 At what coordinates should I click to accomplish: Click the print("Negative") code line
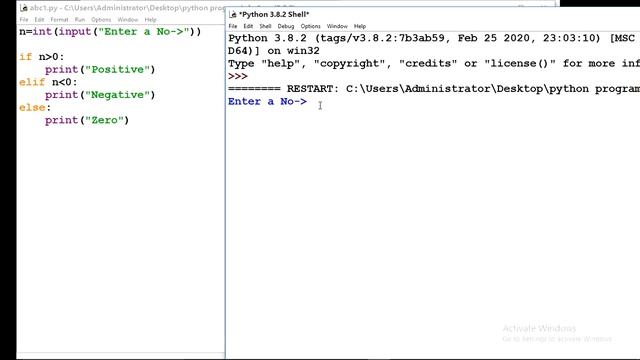point(100,95)
